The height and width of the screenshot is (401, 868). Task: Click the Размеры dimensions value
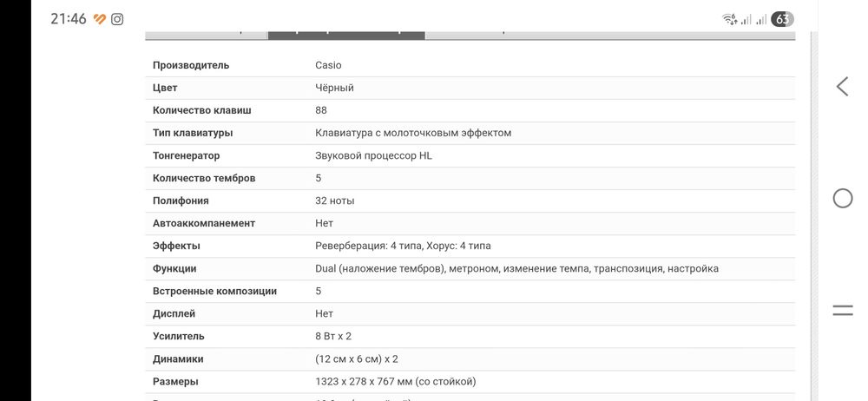point(396,381)
